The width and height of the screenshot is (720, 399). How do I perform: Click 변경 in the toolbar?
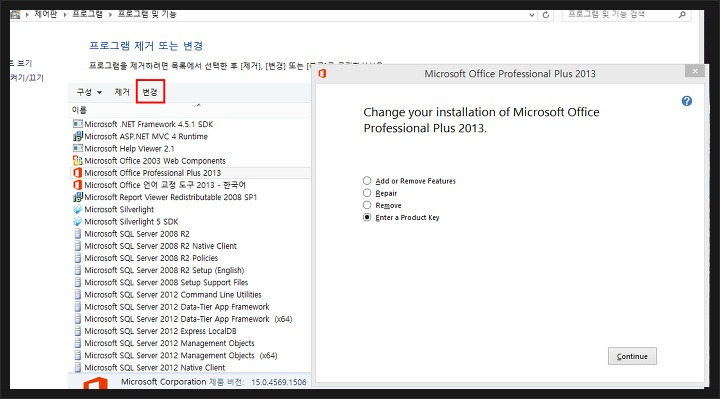tap(150, 92)
